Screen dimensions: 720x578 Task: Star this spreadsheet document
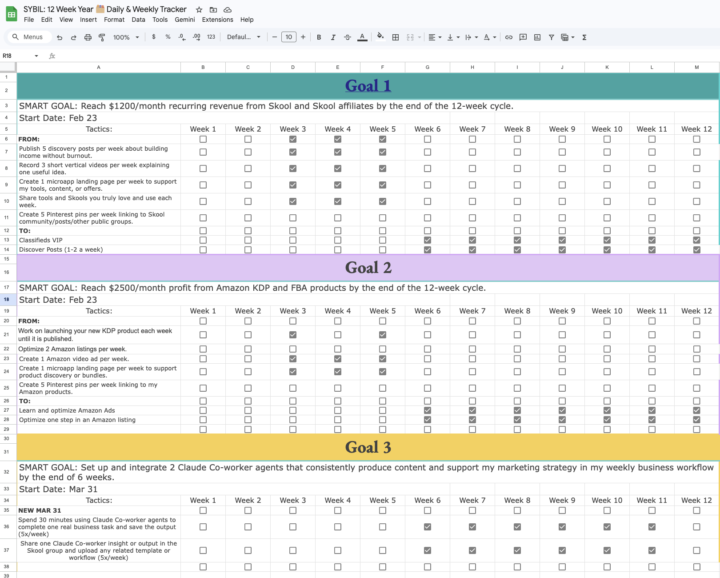tap(199, 10)
